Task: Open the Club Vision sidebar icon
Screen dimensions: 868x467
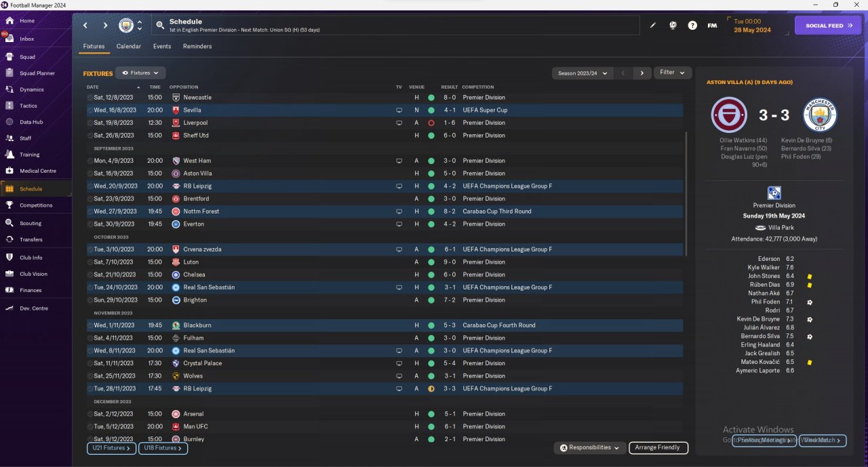Action: (9, 274)
